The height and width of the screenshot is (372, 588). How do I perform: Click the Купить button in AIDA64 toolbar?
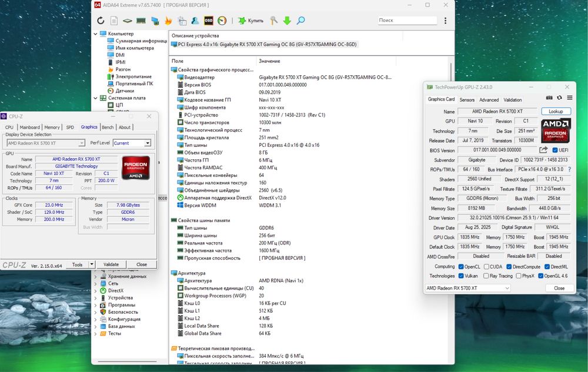(251, 21)
